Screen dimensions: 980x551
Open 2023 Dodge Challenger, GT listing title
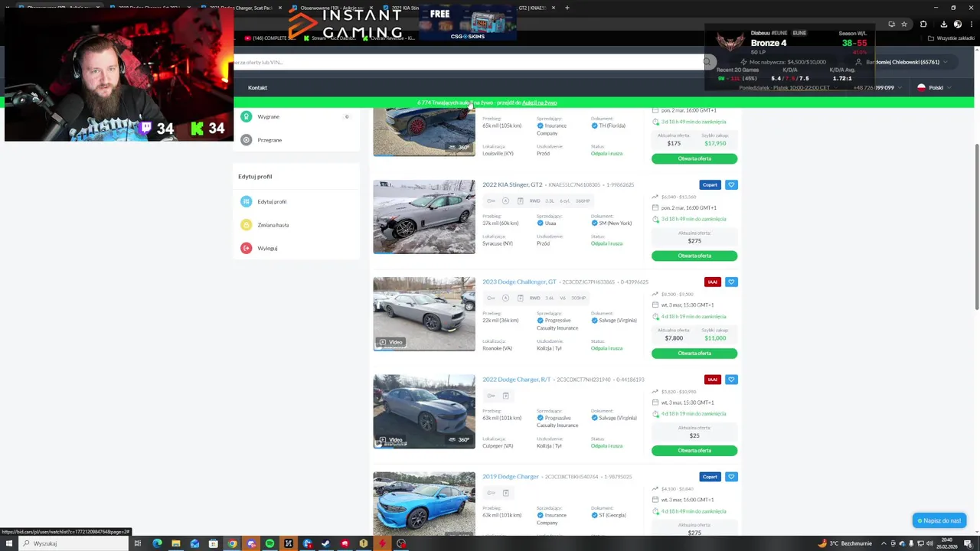point(519,282)
